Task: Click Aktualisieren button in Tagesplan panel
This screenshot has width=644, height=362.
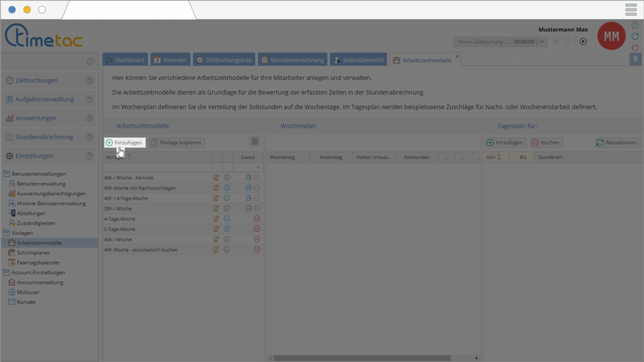Action: pyautogui.click(x=617, y=143)
